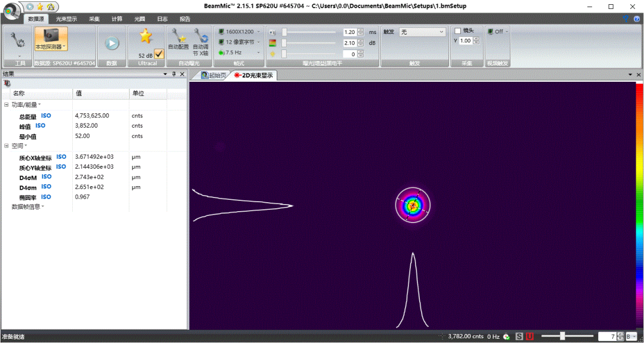This screenshot has width=644, height=343.
Task: Click the red U status icon
Action: pos(530,336)
